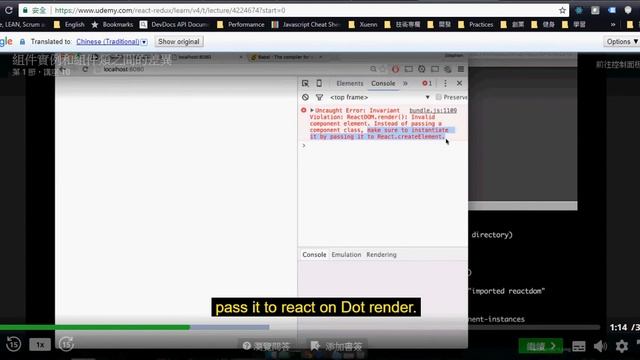Open the translate Options menu

click(x=621, y=42)
